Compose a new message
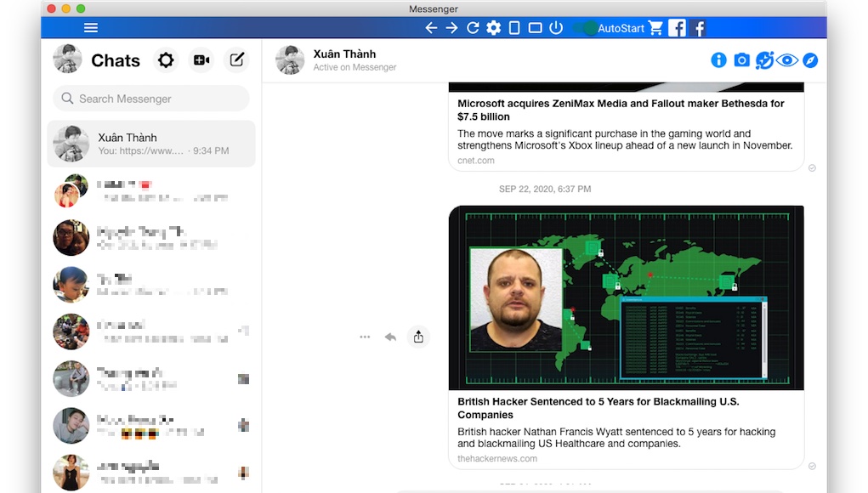 (x=237, y=59)
